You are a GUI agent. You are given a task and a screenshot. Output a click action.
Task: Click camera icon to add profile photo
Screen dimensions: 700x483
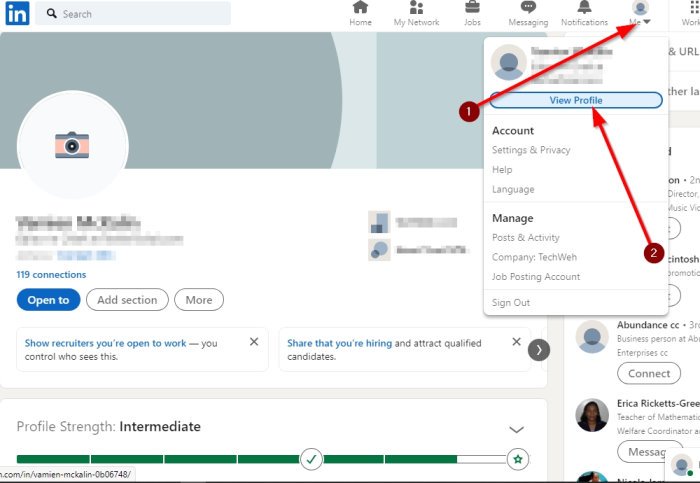pos(72,145)
